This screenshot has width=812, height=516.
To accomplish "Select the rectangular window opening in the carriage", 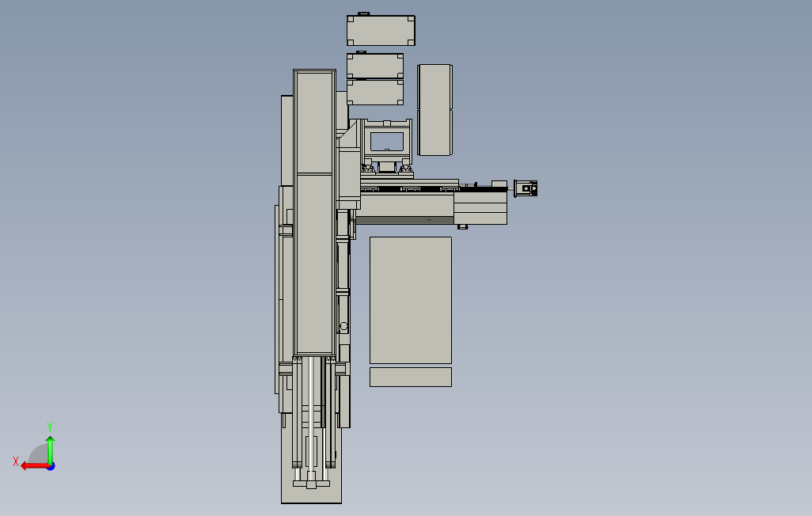I will [387, 142].
